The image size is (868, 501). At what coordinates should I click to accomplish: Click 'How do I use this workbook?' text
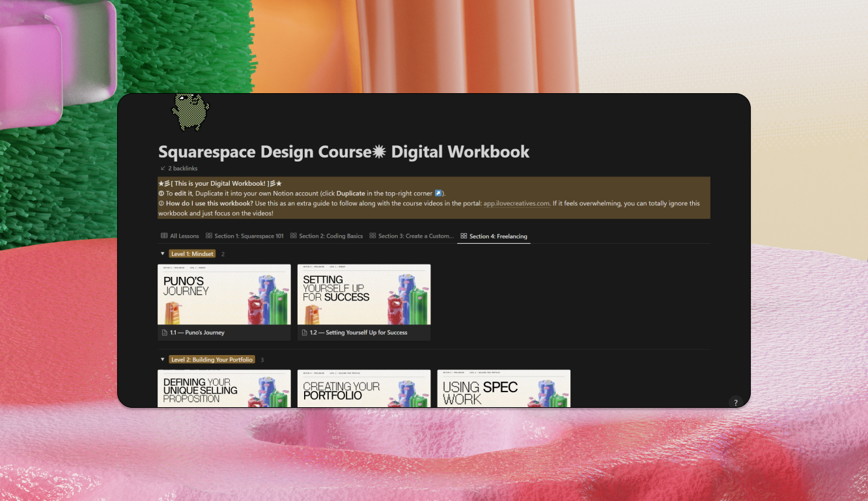(x=210, y=203)
